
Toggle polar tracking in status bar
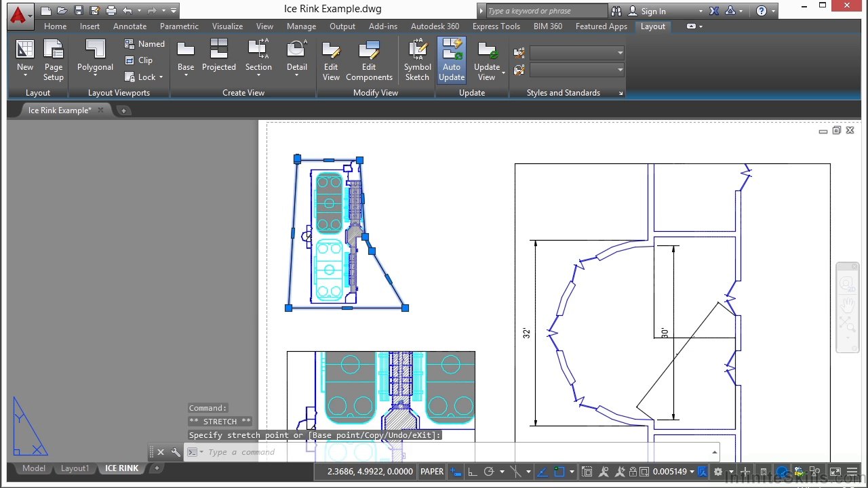point(488,472)
